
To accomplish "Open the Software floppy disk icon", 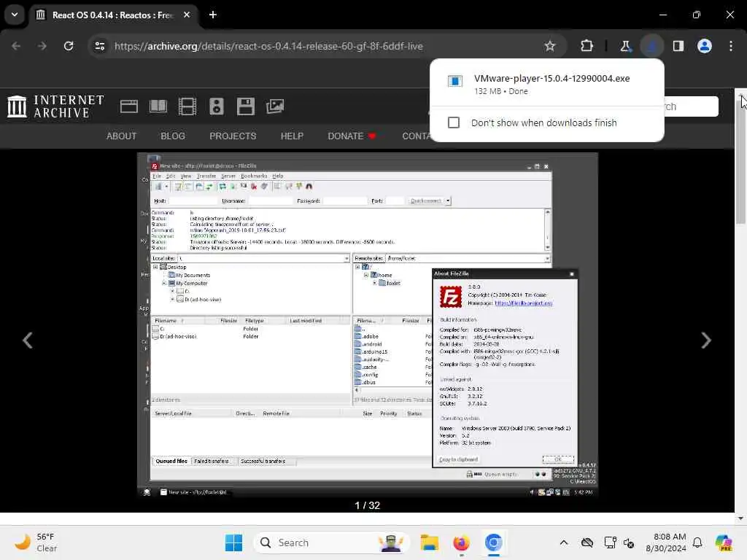I will [x=245, y=106].
